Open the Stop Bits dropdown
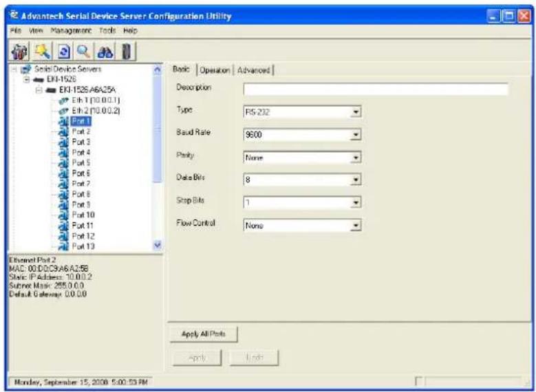 [x=356, y=203]
